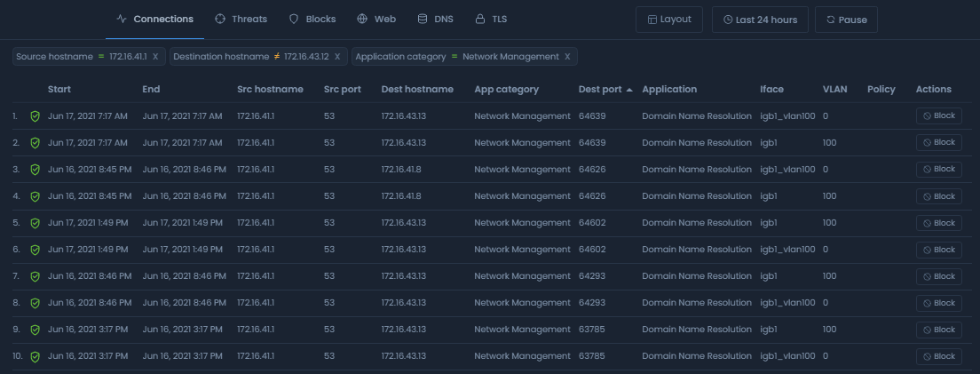Remove the Destination hostname filter

click(x=337, y=56)
